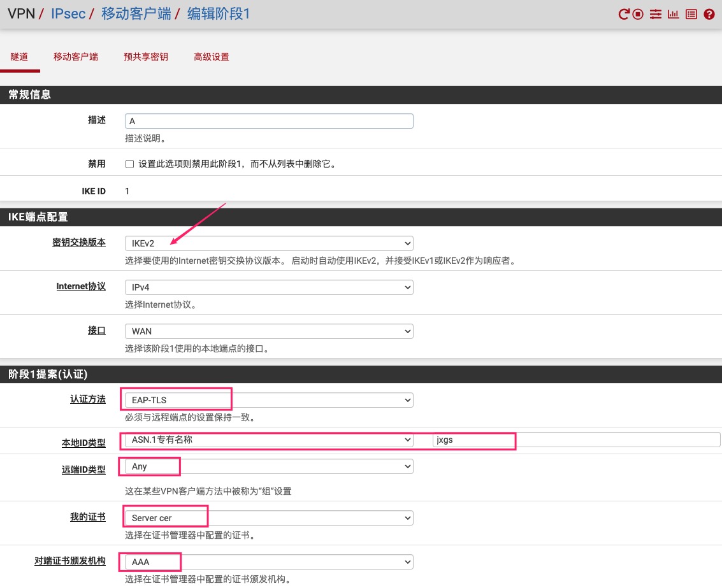
Task: Open the 本地ID类型 dropdown
Action: tap(268, 440)
